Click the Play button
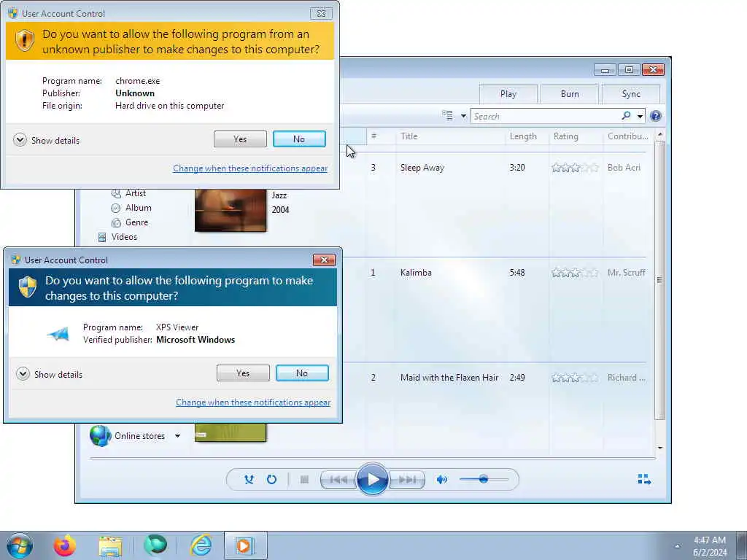This screenshot has height=560, width=747. pos(372,479)
